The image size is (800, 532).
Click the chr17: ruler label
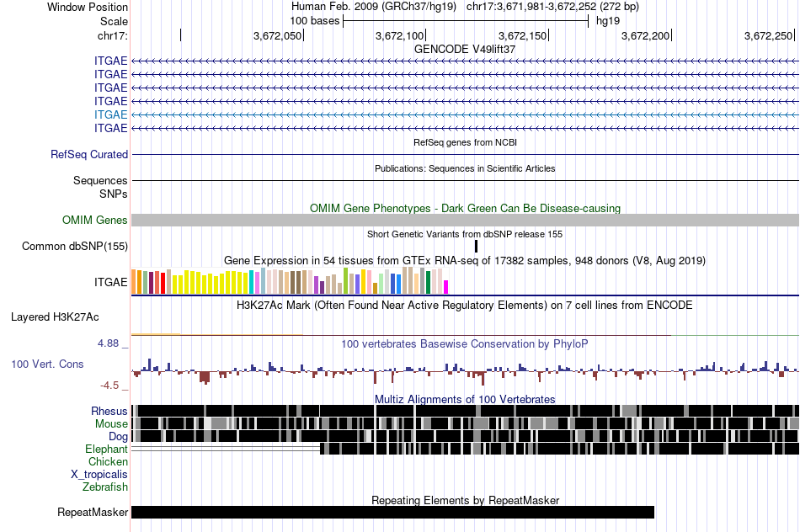112,35
